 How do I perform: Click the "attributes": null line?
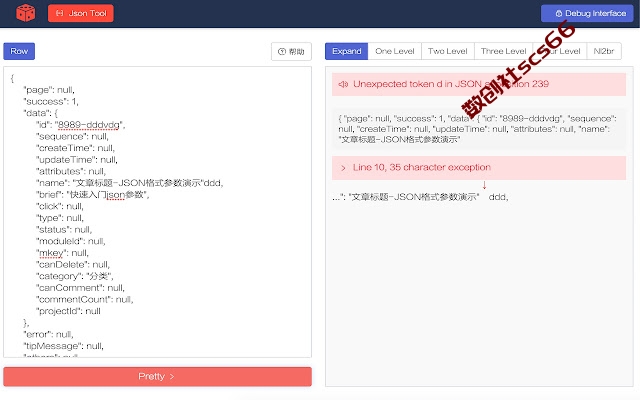click(x=71, y=171)
